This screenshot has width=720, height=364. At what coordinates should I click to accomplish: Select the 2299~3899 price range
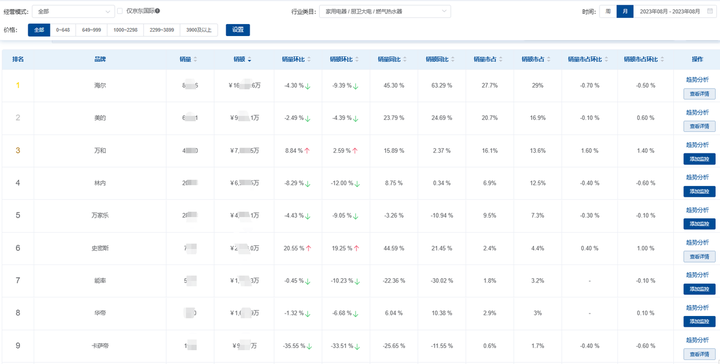click(x=162, y=30)
